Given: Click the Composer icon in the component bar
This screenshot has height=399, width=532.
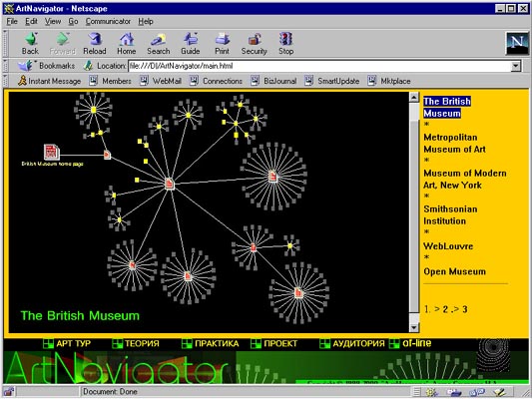Looking at the screenshot, I should (x=499, y=392).
